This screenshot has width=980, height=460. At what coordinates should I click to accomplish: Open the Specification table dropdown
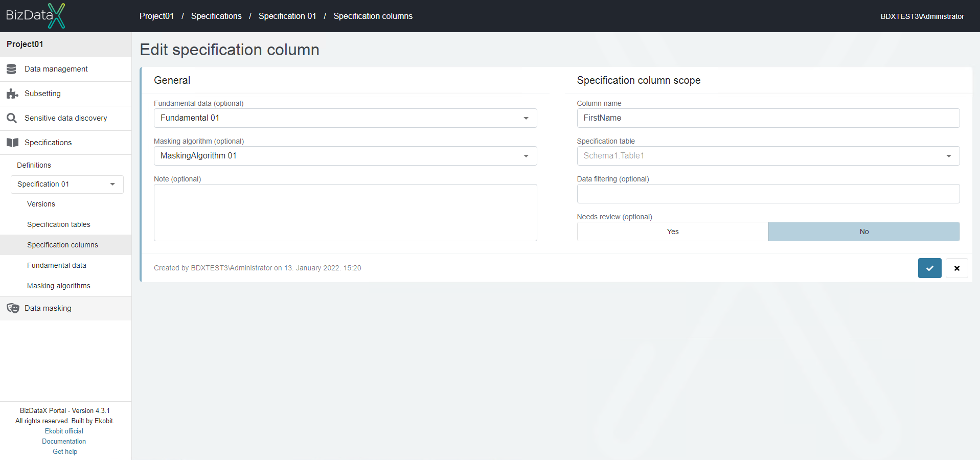(768, 156)
